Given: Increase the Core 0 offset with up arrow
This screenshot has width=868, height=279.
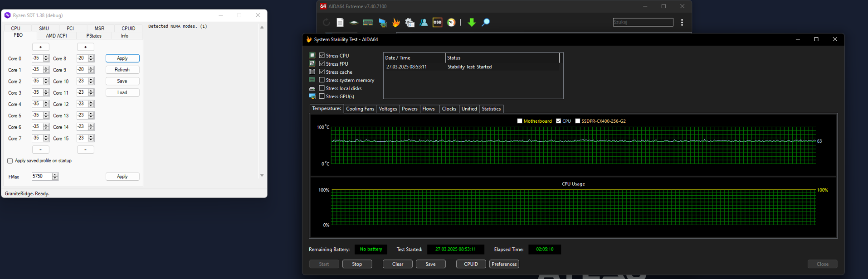Looking at the screenshot, I should (x=46, y=57).
